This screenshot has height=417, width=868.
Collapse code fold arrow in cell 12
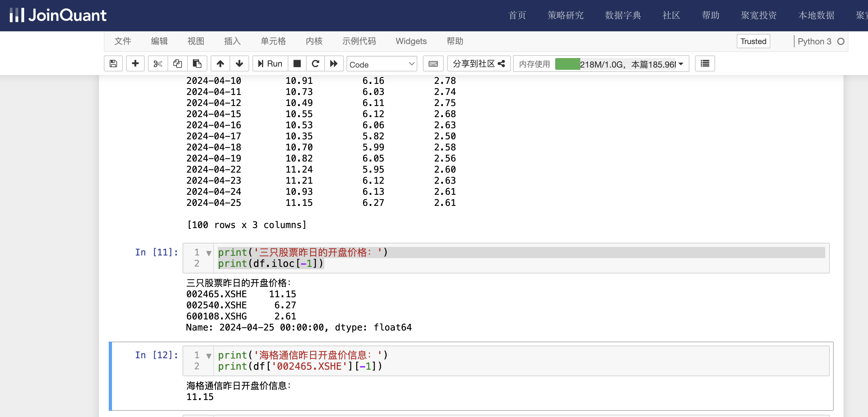pos(209,356)
